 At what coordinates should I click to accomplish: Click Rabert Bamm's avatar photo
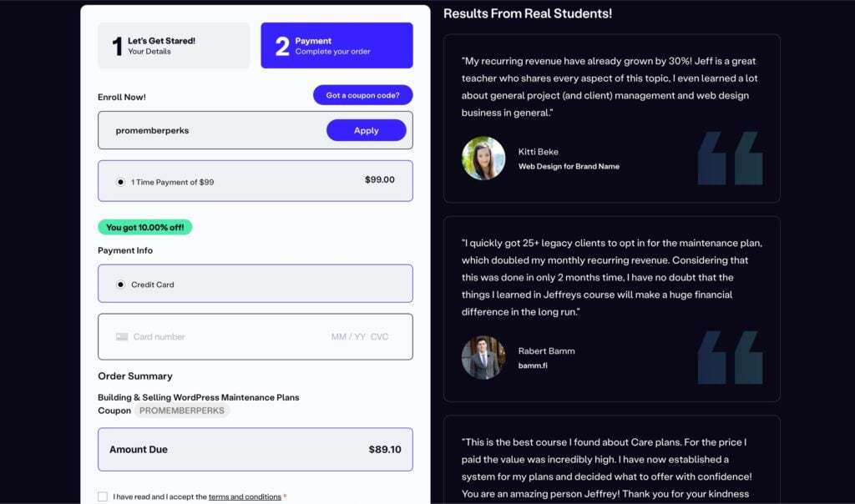[483, 357]
